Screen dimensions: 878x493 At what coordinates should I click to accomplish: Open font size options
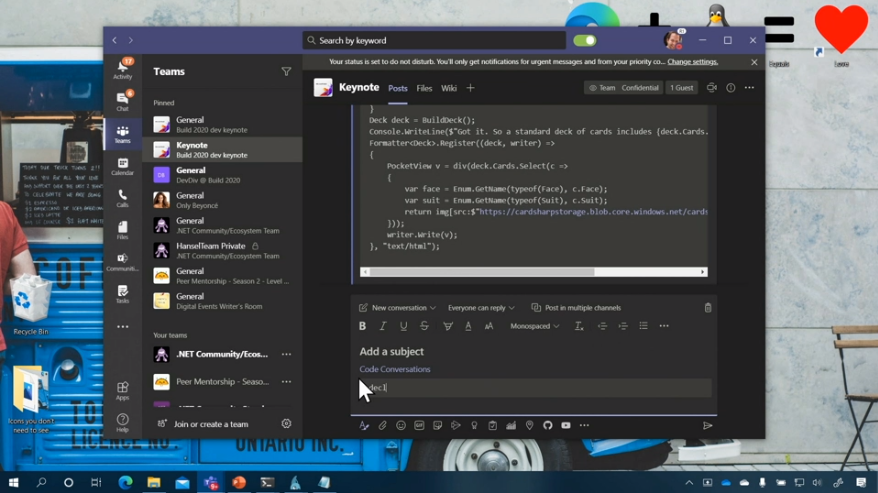tap(489, 326)
